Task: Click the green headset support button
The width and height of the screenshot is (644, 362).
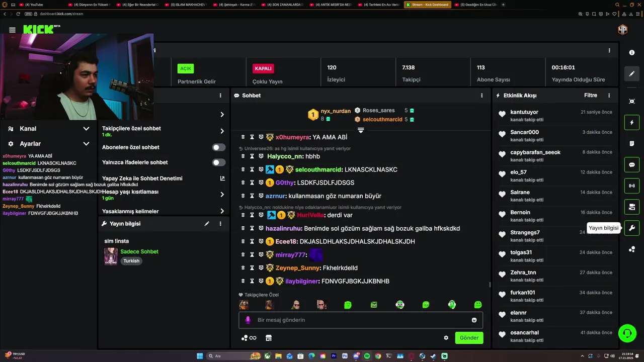Action: [x=627, y=333]
